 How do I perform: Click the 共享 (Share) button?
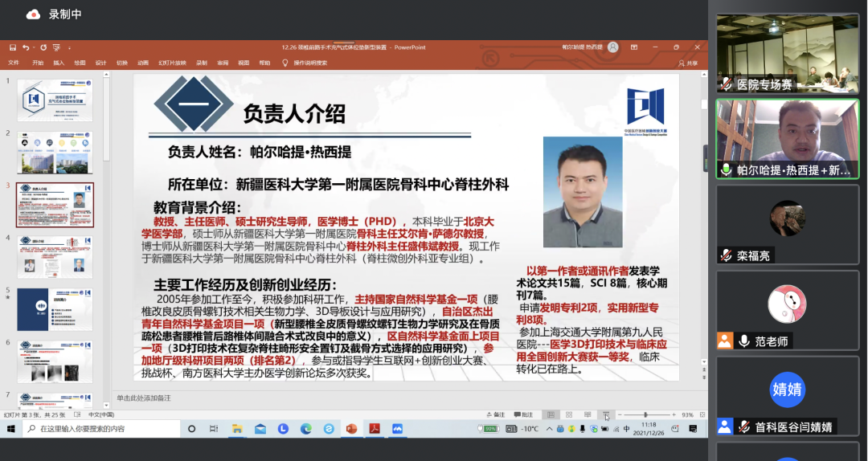(x=688, y=63)
